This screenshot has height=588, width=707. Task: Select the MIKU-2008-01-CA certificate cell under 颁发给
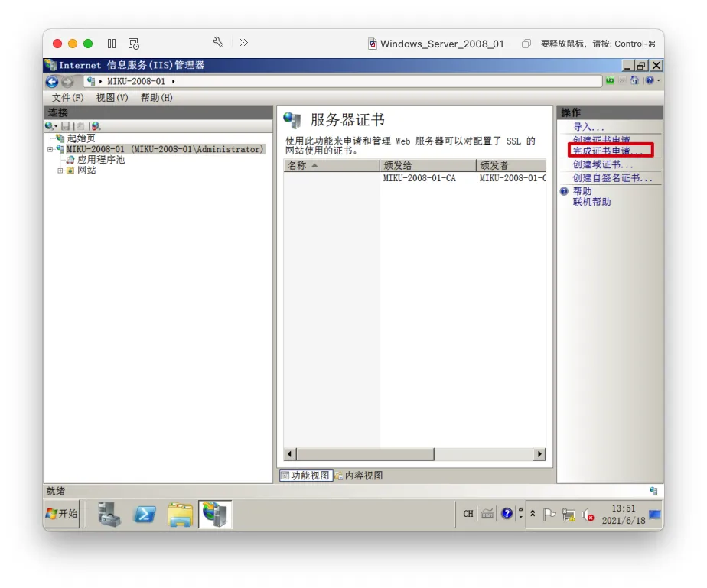tap(419, 178)
